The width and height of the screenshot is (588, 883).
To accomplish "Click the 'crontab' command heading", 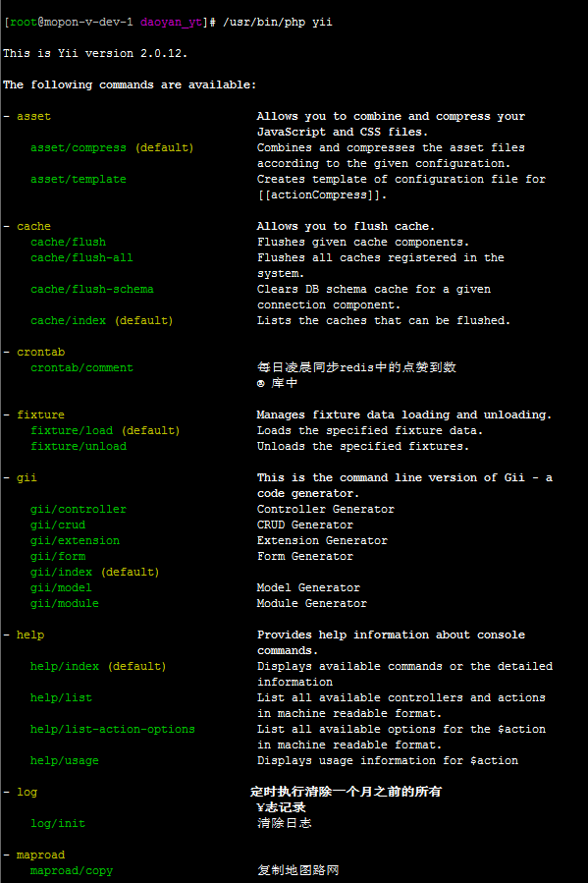I will coord(40,352).
